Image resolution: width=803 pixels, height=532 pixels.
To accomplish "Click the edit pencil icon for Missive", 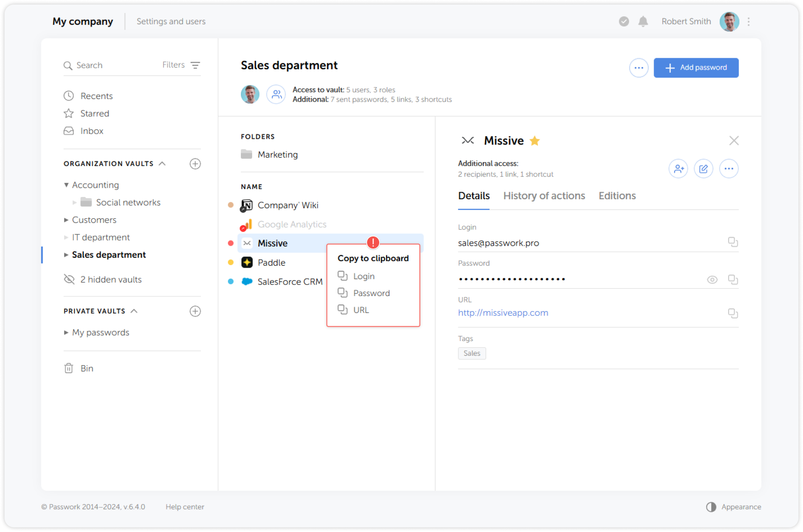I will point(703,169).
